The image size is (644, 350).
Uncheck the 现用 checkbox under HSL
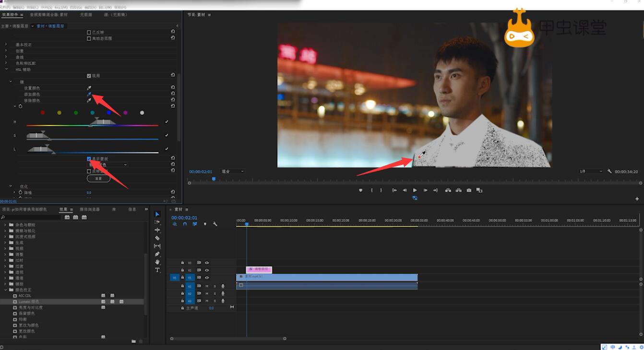coord(89,76)
